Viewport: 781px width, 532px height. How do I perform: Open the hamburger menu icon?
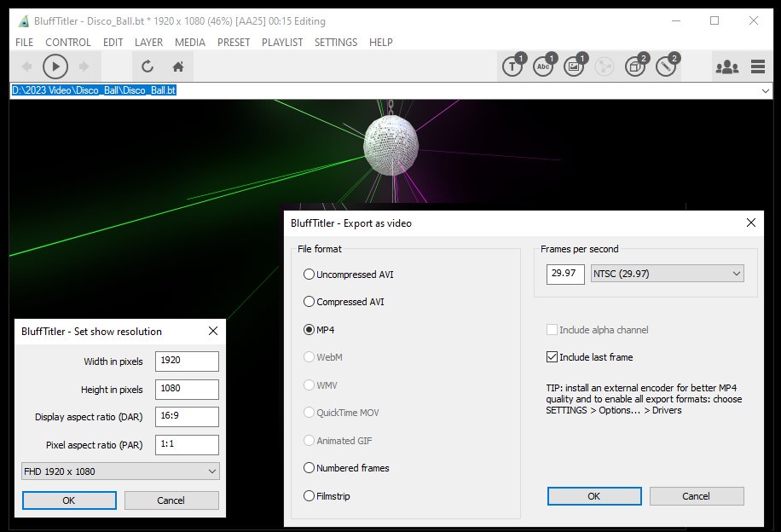(x=758, y=66)
